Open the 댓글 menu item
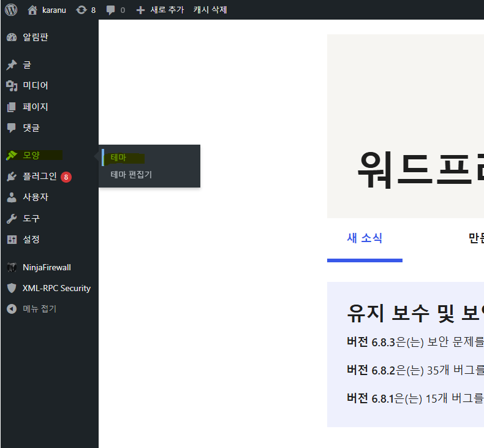The height and width of the screenshot is (448, 484). click(x=31, y=128)
